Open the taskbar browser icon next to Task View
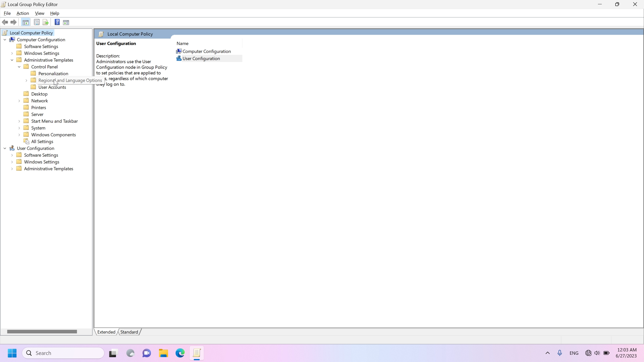 [130, 353]
